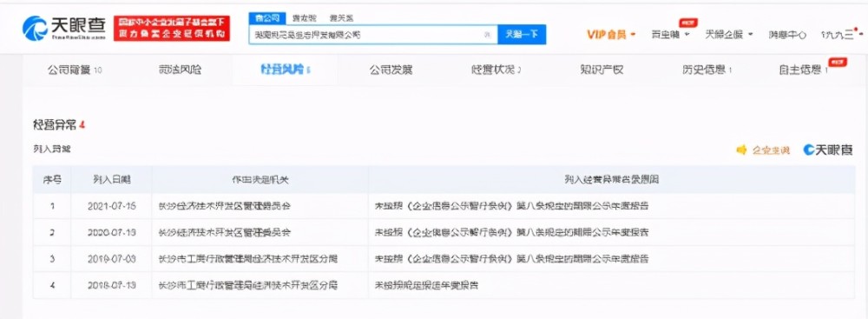Click the 列入日期 column header

point(112,180)
